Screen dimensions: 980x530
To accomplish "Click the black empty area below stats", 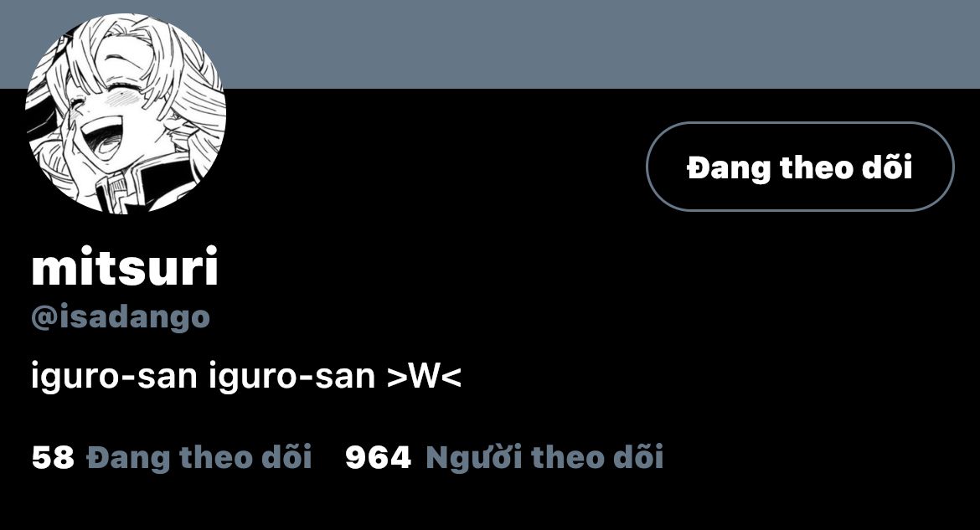I will click(490, 503).
